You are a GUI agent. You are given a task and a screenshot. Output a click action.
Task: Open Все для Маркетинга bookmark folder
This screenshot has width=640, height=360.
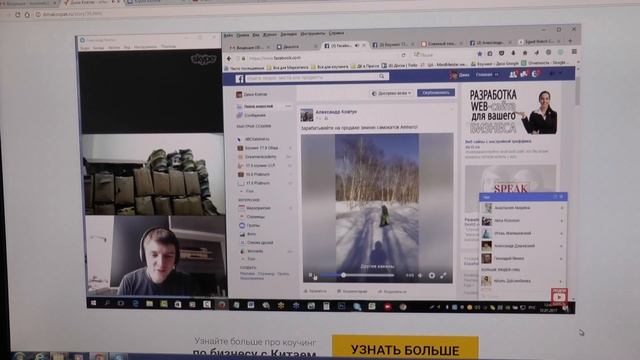pos(288,67)
